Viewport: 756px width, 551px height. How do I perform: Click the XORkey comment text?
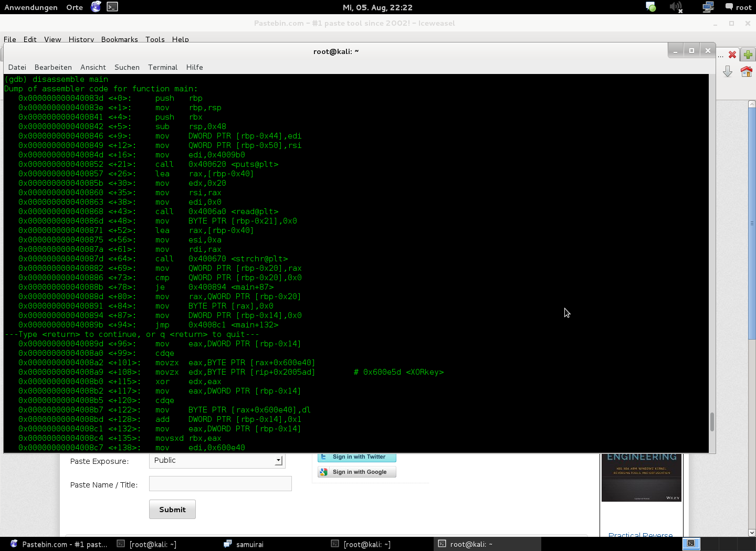click(398, 372)
